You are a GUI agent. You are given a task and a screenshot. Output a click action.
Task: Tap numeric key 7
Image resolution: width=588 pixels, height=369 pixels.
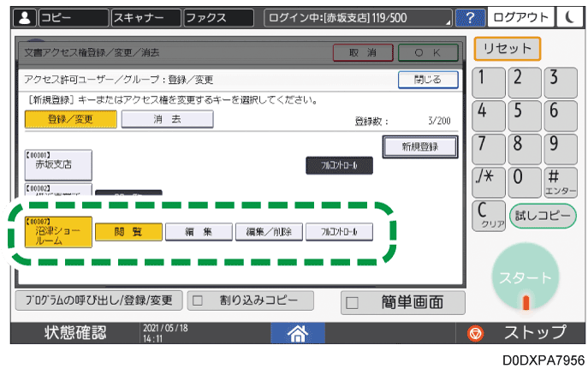point(489,149)
